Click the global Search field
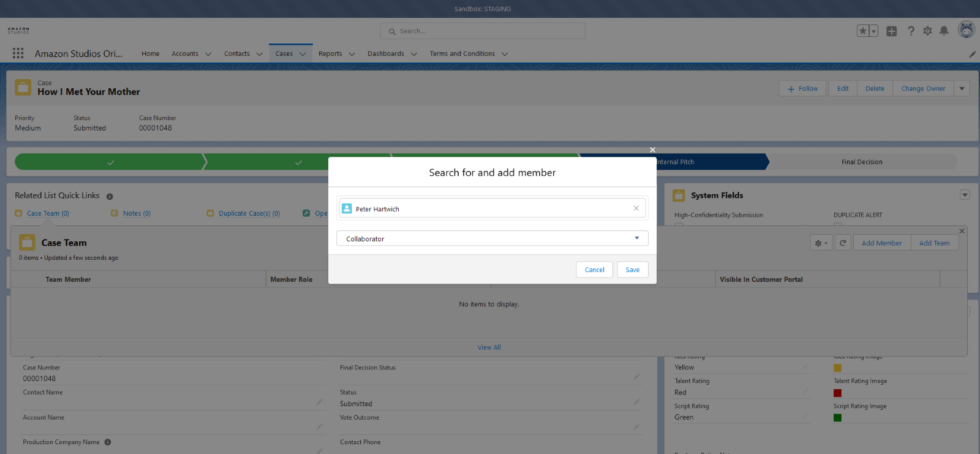The height and width of the screenshot is (454, 980). (483, 31)
